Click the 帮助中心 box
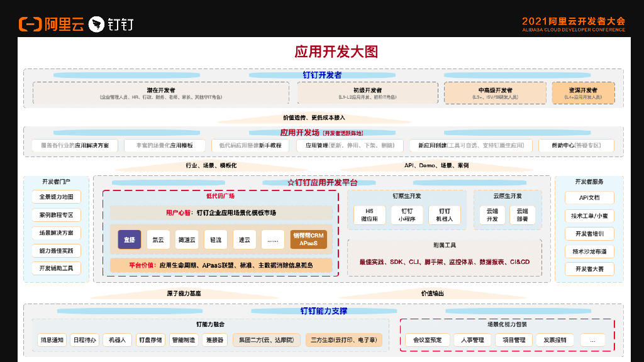Screen dimensions: 644x362 tap(576, 145)
